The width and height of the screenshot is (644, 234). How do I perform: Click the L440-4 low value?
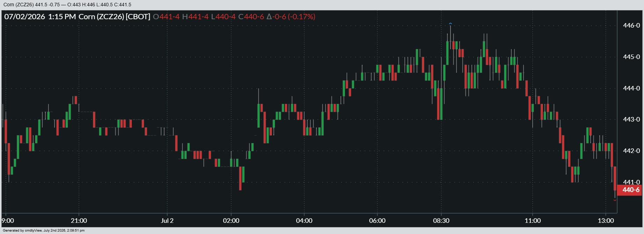tap(223, 16)
